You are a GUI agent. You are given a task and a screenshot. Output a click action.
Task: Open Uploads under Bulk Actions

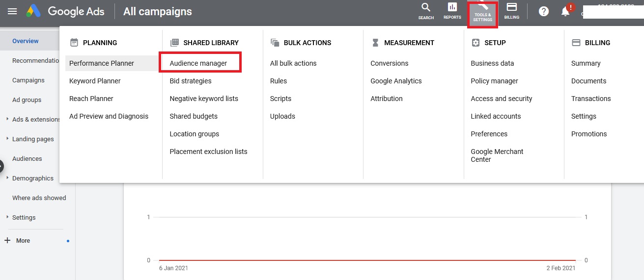283,116
